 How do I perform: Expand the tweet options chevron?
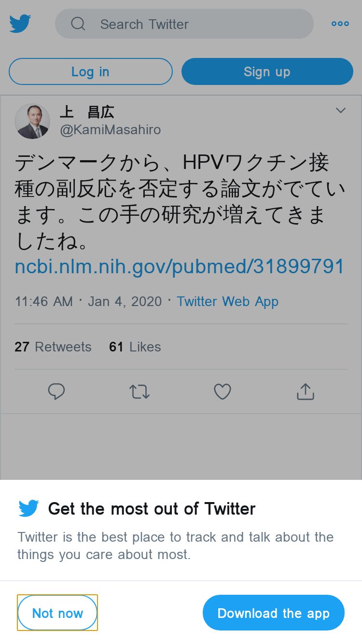click(x=341, y=111)
